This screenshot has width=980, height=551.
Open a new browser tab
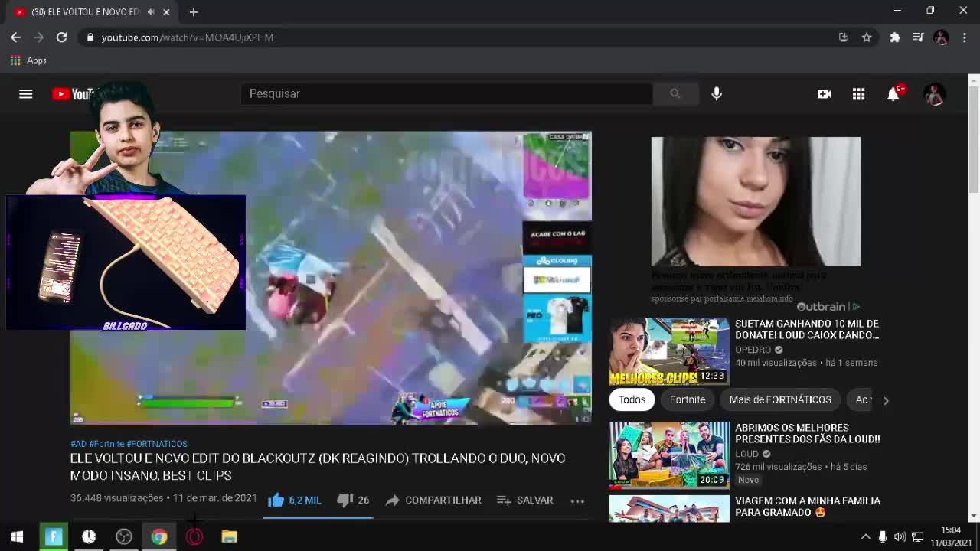[x=193, y=12]
